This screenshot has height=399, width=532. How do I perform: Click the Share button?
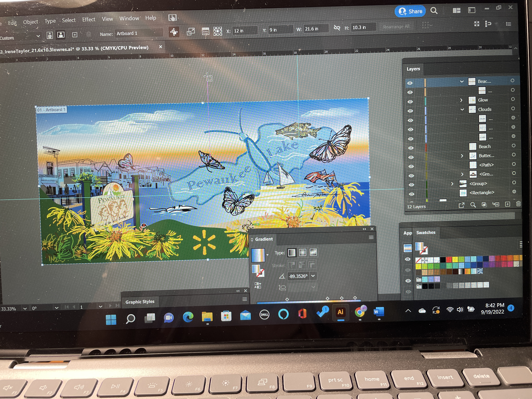click(x=410, y=11)
